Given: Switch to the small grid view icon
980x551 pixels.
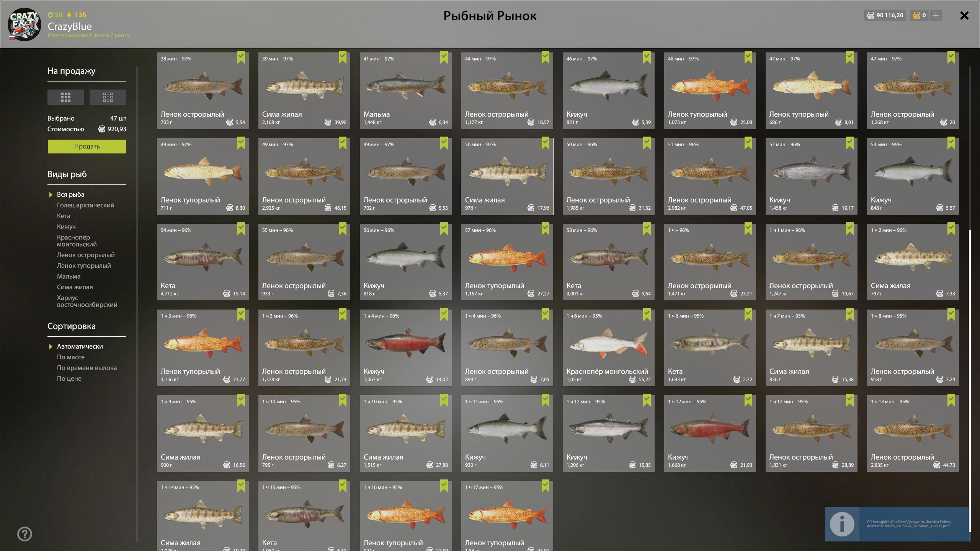Looking at the screenshot, I should tap(108, 97).
